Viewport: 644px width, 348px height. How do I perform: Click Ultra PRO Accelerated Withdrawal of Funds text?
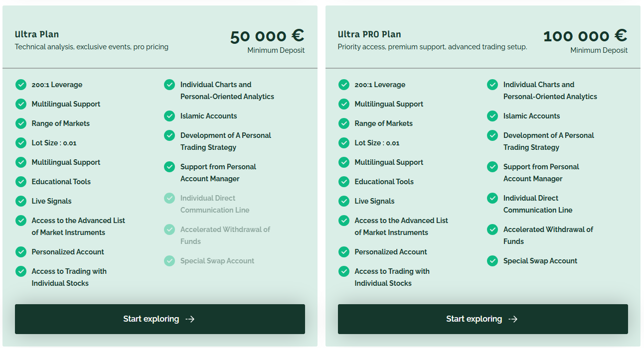pyautogui.click(x=548, y=235)
